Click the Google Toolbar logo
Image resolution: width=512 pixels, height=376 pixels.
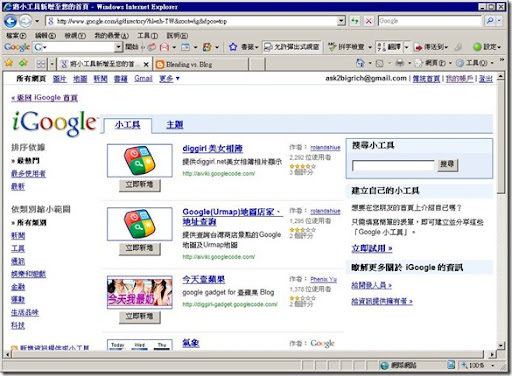[x=17, y=47]
